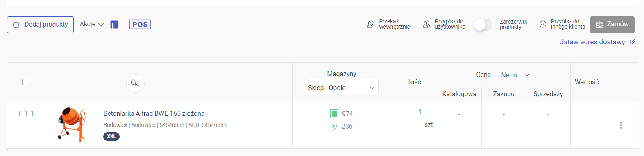Click the warehouse stock icon next to 974

click(334, 114)
